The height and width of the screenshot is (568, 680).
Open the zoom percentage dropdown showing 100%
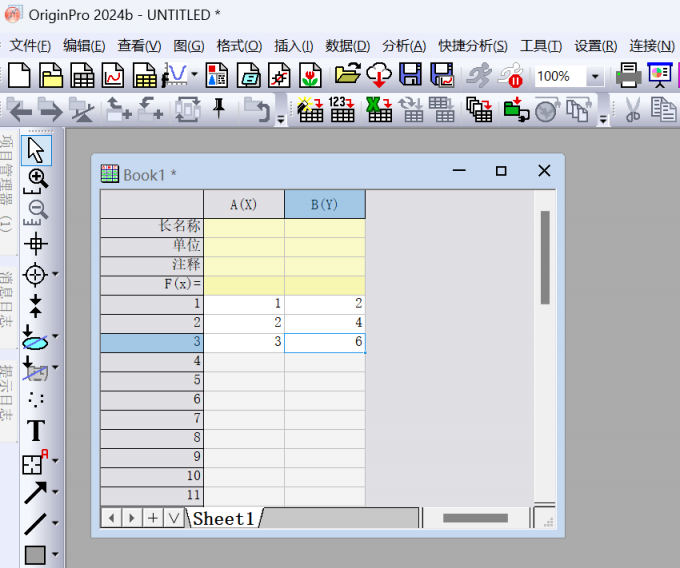[x=595, y=77]
